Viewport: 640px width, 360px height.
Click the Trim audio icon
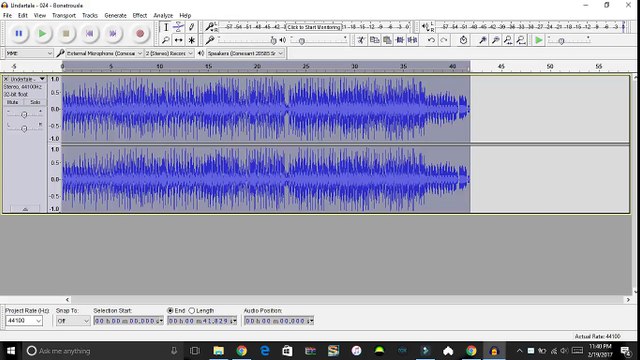[400, 40]
